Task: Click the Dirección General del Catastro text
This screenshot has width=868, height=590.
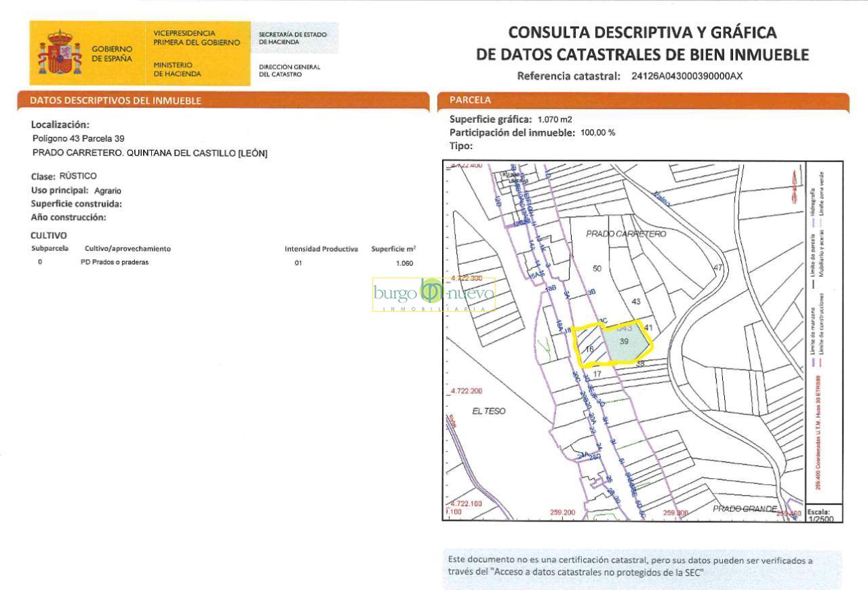Action: click(x=290, y=71)
